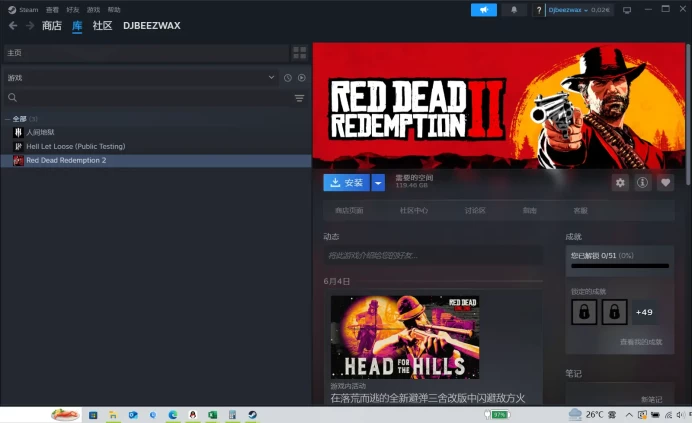692x423 pixels.
Task: Go to the 商店 tab
Action: [x=52, y=26]
